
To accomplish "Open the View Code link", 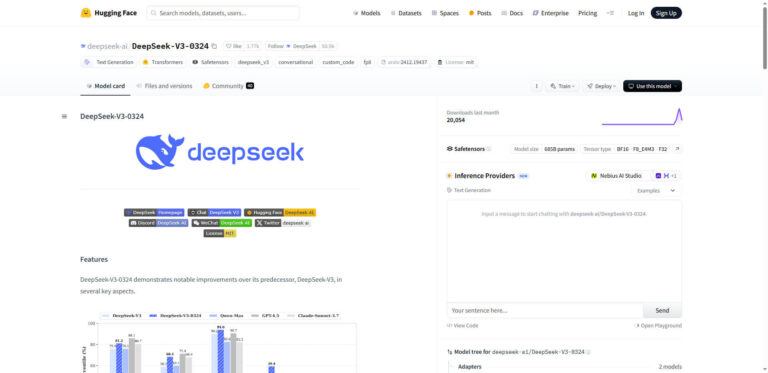I will (463, 326).
